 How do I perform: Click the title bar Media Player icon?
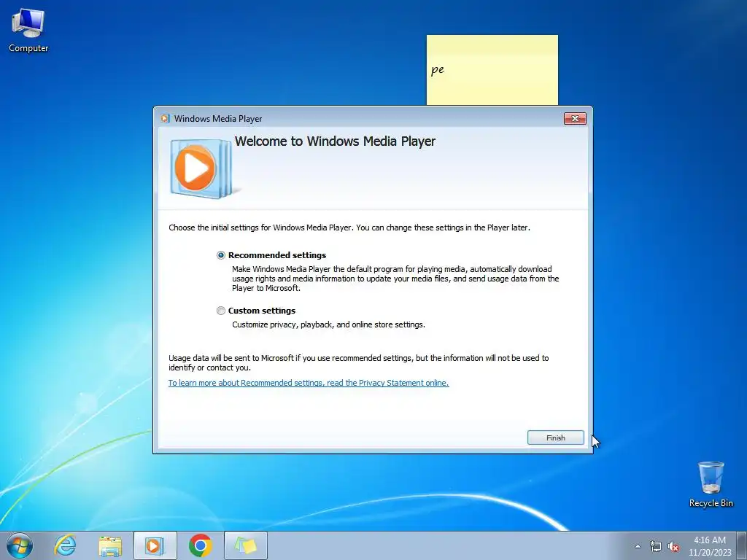click(165, 119)
